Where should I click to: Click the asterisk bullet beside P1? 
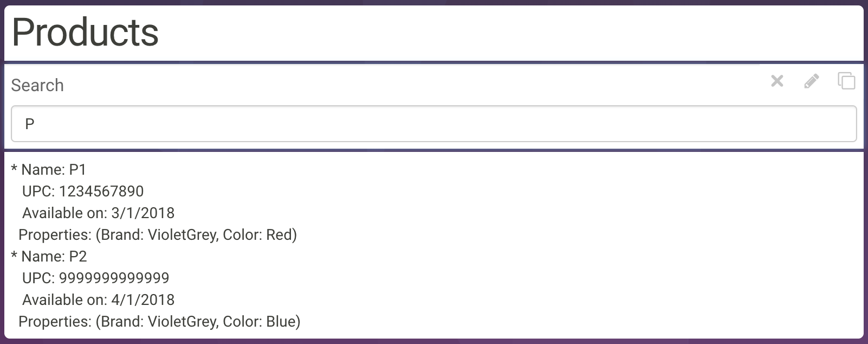[14, 169]
